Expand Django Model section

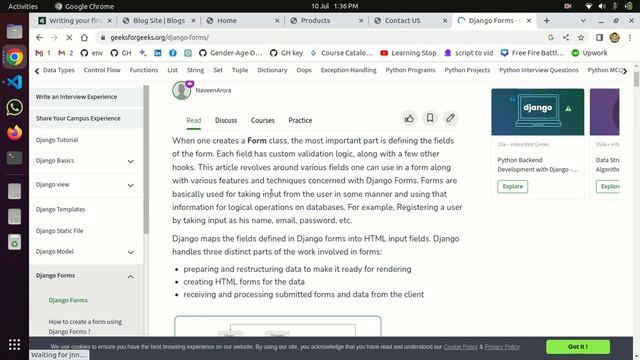131,252
